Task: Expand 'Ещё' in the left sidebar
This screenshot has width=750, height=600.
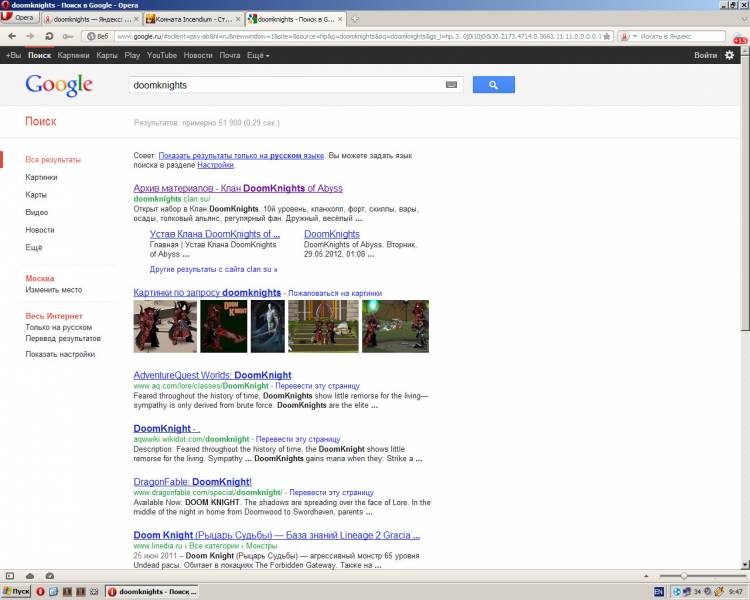Action: [33, 247]
